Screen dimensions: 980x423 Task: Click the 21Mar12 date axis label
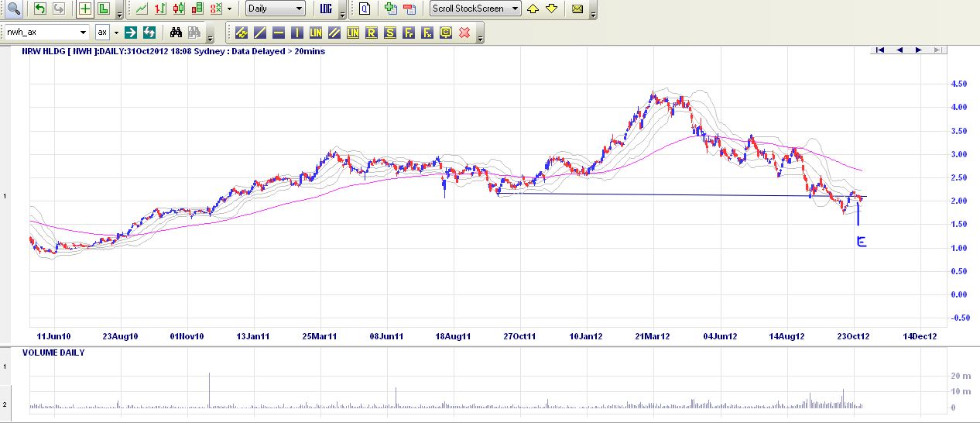[653, 336]
